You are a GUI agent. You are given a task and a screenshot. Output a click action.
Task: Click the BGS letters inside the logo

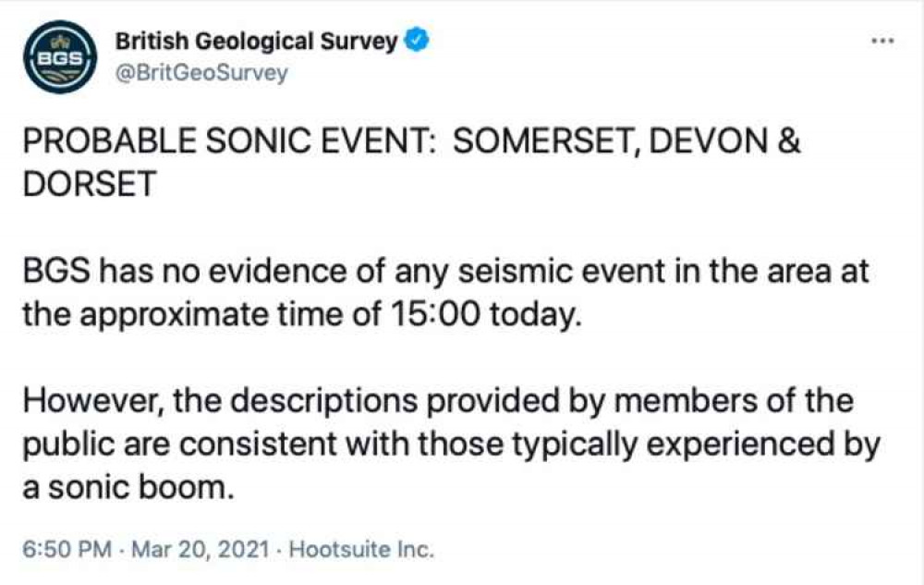pyautogui.click(x=60, y=58)
